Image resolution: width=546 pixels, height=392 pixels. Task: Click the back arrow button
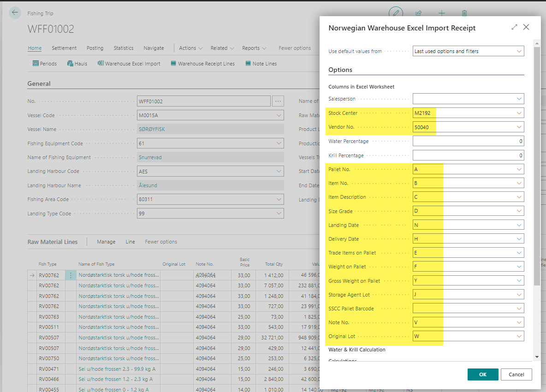(15, 13)
